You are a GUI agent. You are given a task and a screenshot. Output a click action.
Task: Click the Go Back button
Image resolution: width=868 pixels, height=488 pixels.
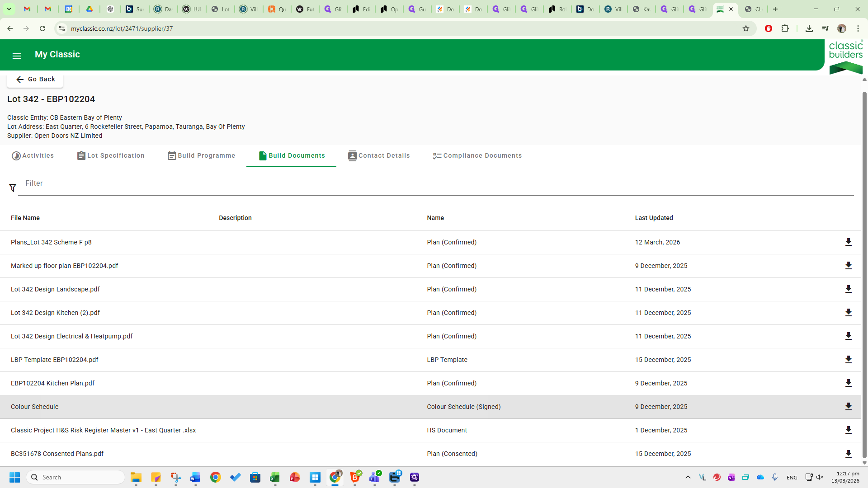coord(35,79)
